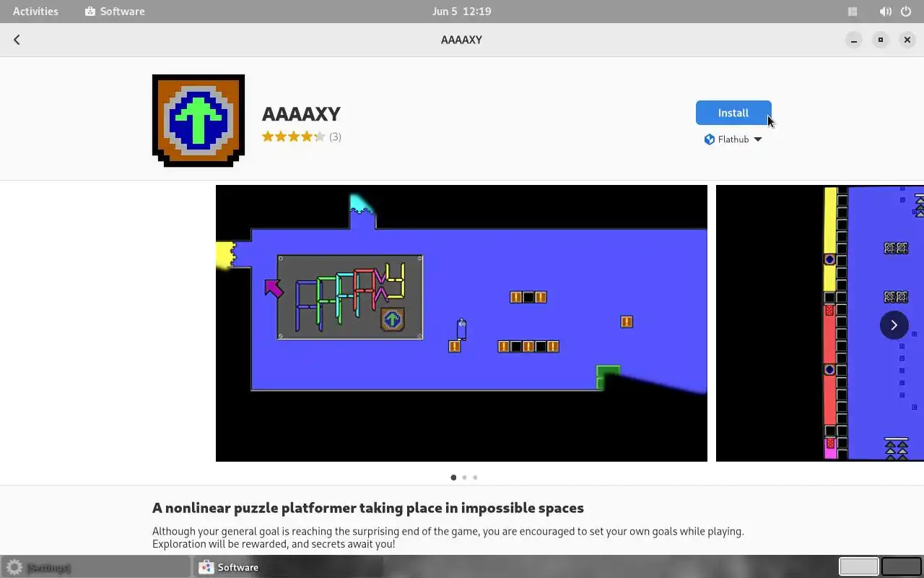Screen dimensions: 924x578
Task: Open the clock Jun 5 12:19 calendar
Action: 461,12
